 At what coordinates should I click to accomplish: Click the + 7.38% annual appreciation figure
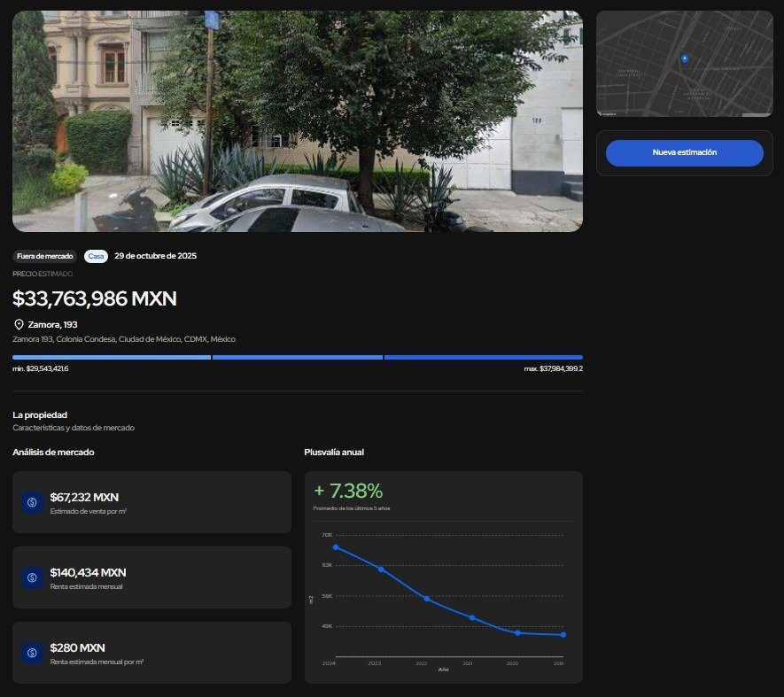348,491
